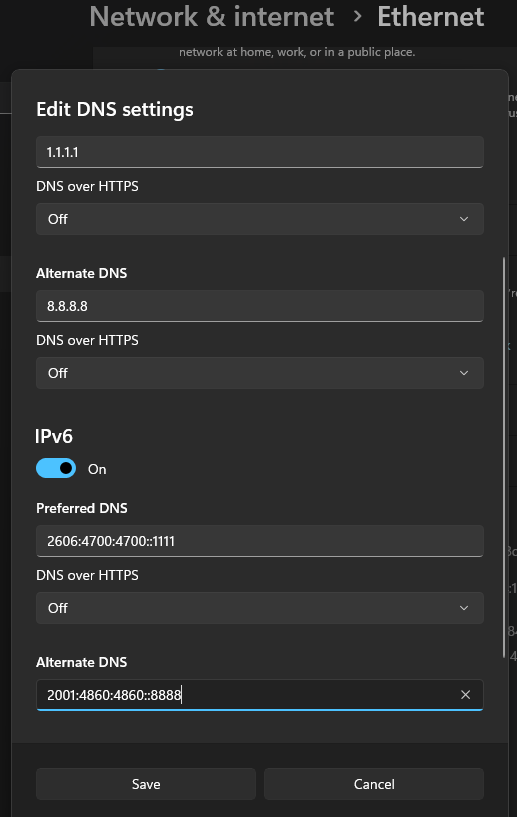517x817 pixels.
Task: Click the "On" label beside IPv6 toggle
Action: click(97, 469)
